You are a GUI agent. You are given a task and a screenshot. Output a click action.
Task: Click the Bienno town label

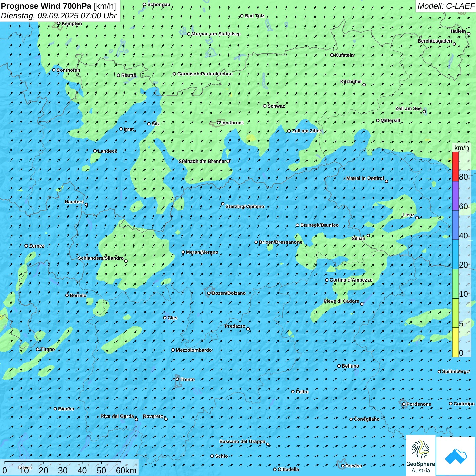coord(66,409)
